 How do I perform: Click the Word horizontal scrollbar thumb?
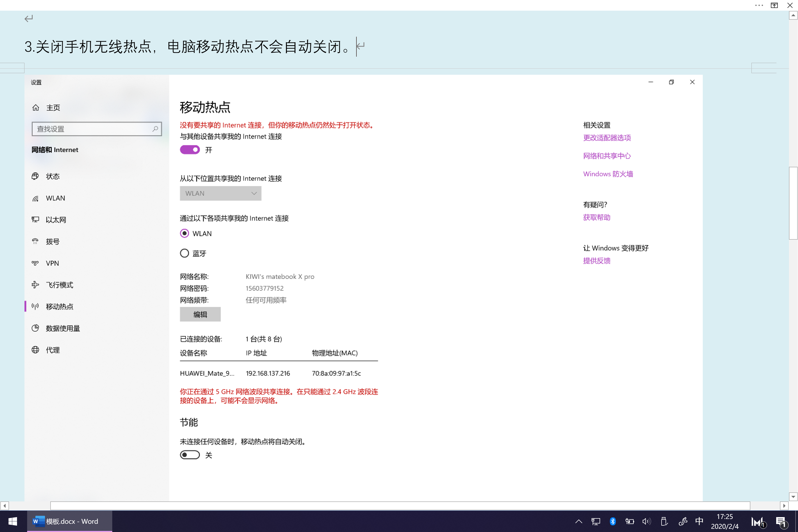[x=400, y=506]
